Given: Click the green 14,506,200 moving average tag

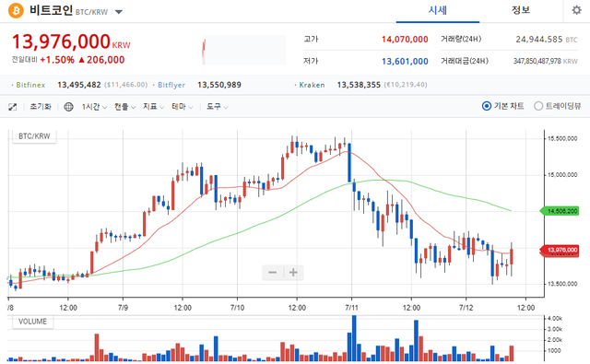Looking at the screenshot, I should tap(560, 211).
